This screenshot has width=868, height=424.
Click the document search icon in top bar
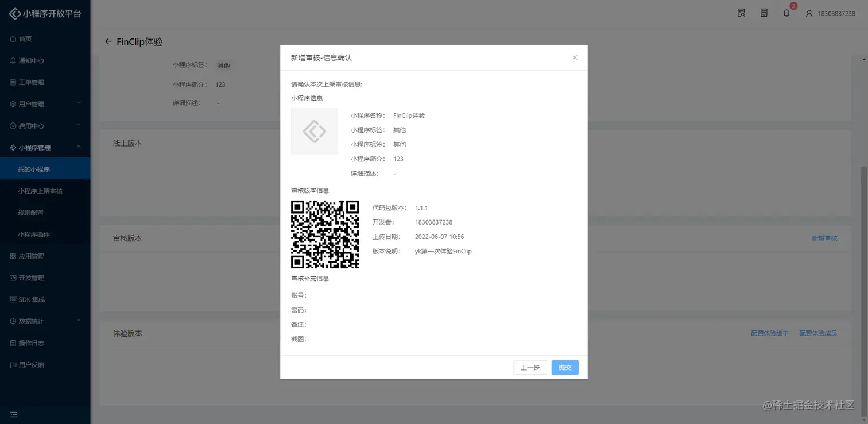[741, 13]
